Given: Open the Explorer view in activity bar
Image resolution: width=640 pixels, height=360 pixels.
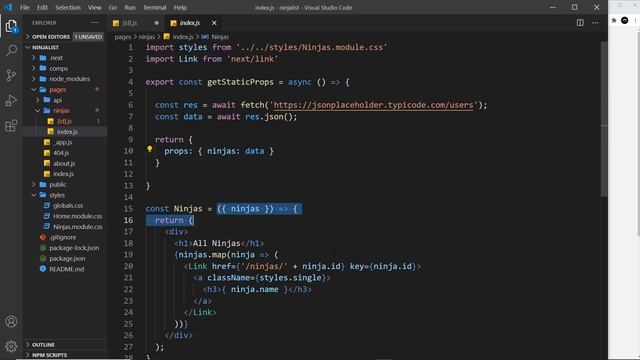Looking at the screenshot, I should [x=11, y=26].
